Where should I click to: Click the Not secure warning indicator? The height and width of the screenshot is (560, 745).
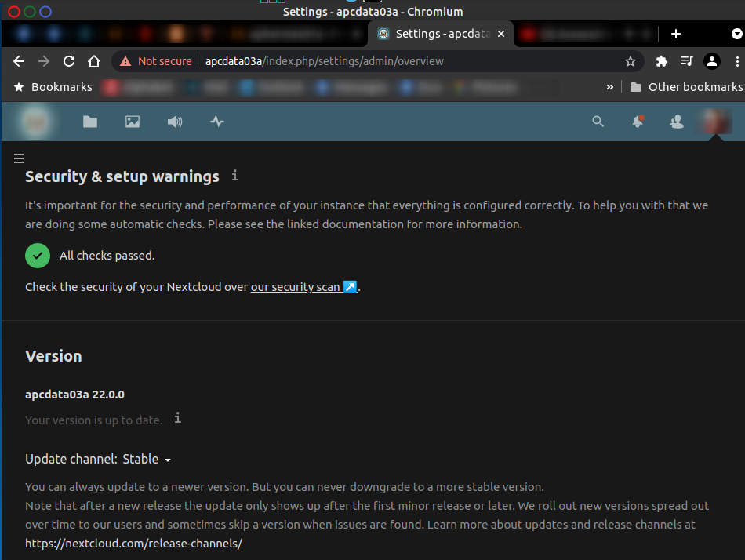pyautogui.click(x=156, y=61)
